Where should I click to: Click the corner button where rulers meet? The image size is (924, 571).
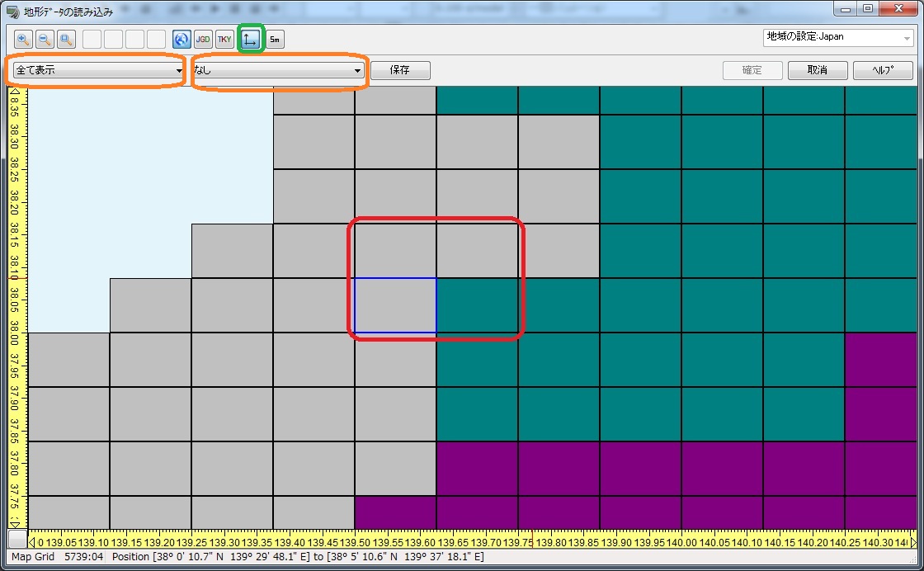point(17,539)
